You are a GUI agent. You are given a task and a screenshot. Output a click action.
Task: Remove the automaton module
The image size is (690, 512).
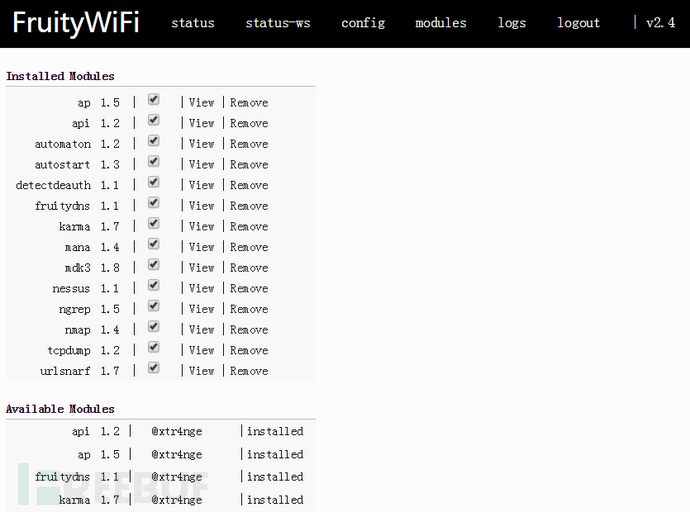tap(249, 144)
